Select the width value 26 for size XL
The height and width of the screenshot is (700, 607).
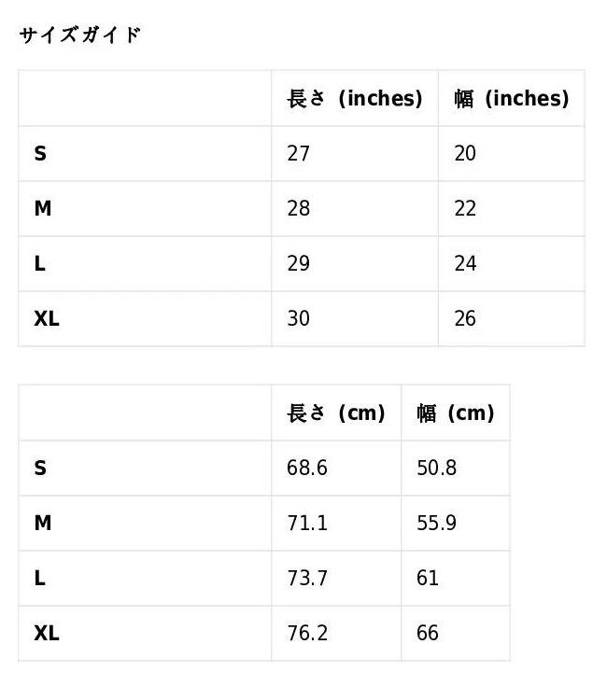coord(465,319)
